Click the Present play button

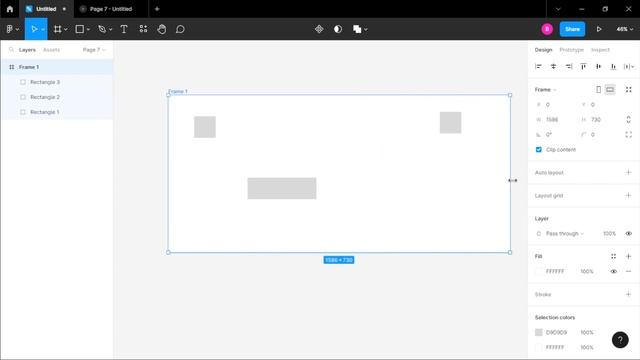[599, 29]
